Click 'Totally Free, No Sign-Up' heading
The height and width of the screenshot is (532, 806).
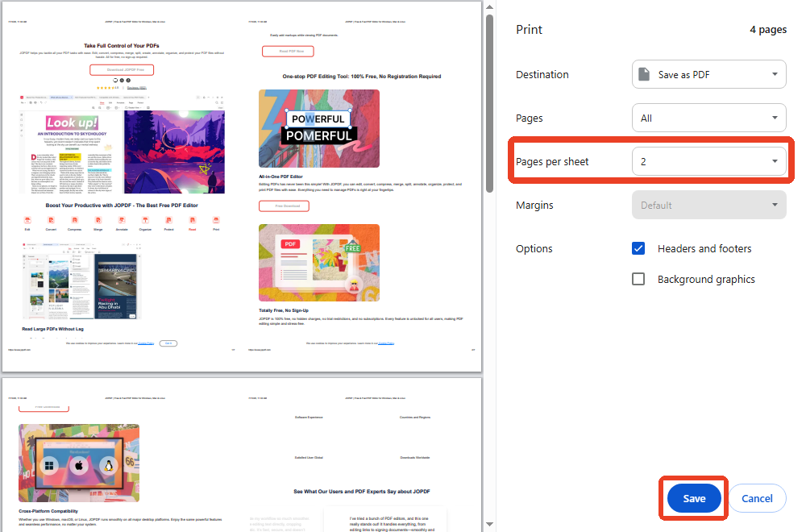[x=284, y=310]
